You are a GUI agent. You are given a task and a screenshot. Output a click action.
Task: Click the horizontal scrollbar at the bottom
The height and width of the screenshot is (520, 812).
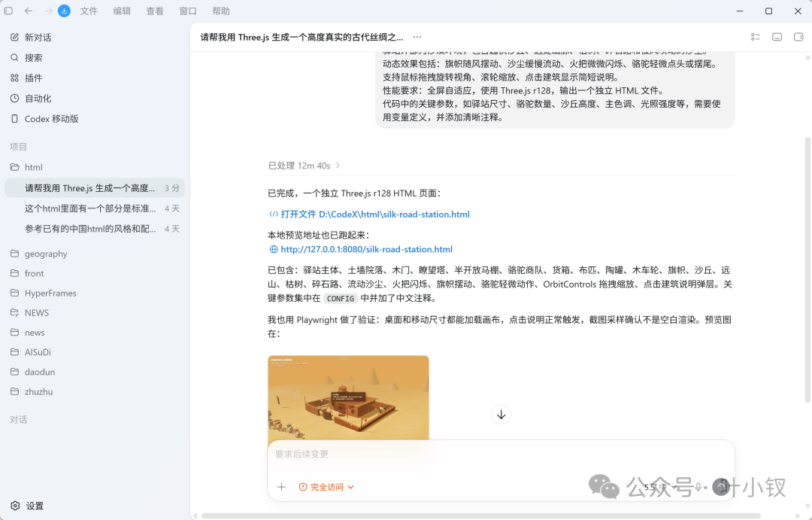tap(480, 515)
